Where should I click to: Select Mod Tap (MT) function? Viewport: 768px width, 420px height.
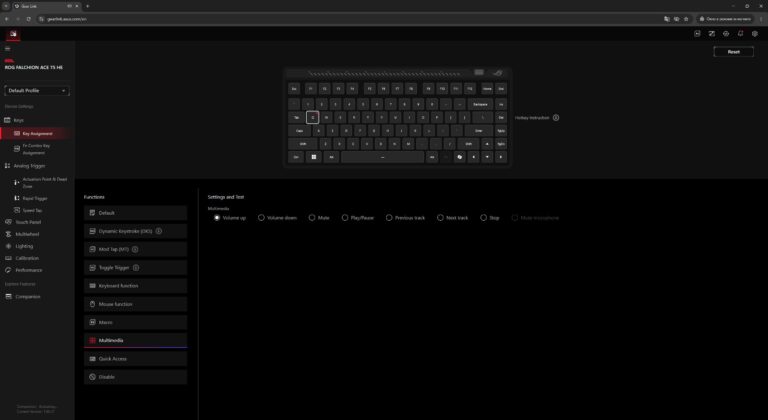click(135, 249)
